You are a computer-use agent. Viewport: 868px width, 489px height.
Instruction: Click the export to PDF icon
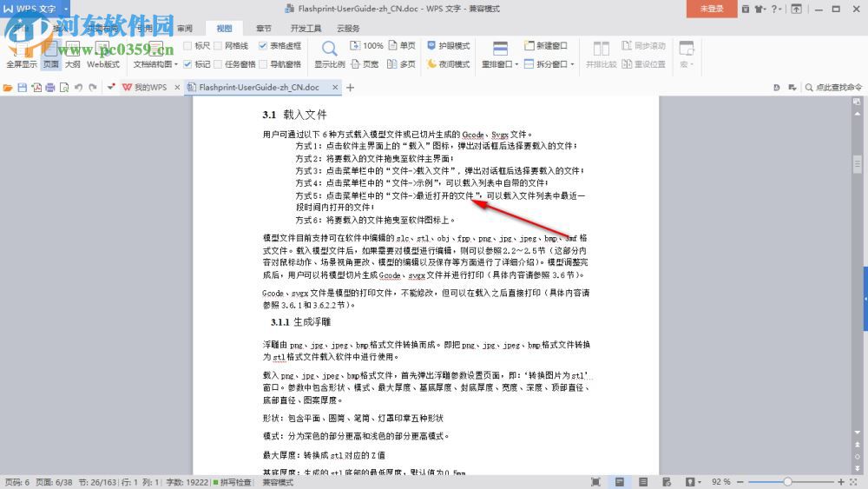tap(36, 88)
